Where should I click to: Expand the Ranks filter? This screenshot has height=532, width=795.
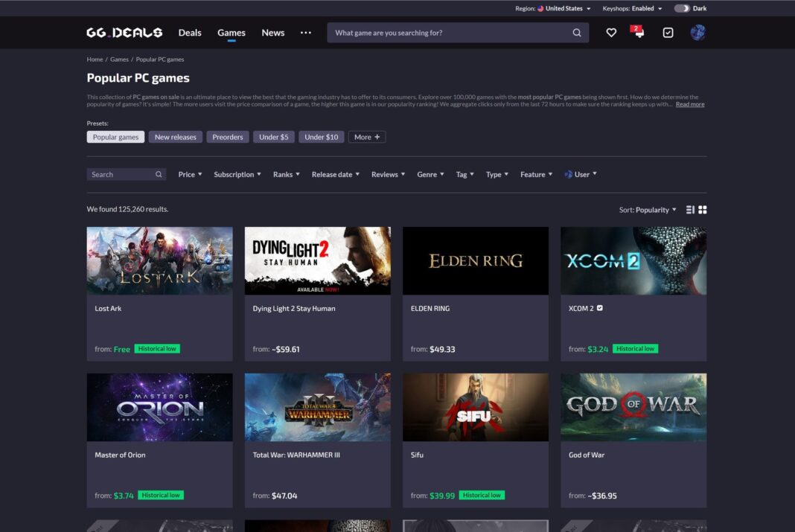[287, 174]
